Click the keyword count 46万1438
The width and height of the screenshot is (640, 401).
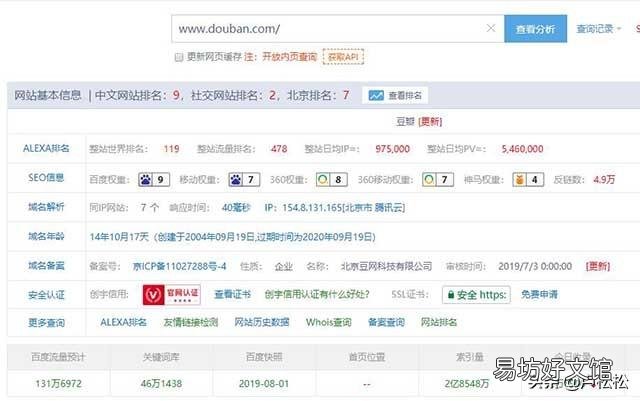[161, 384]
